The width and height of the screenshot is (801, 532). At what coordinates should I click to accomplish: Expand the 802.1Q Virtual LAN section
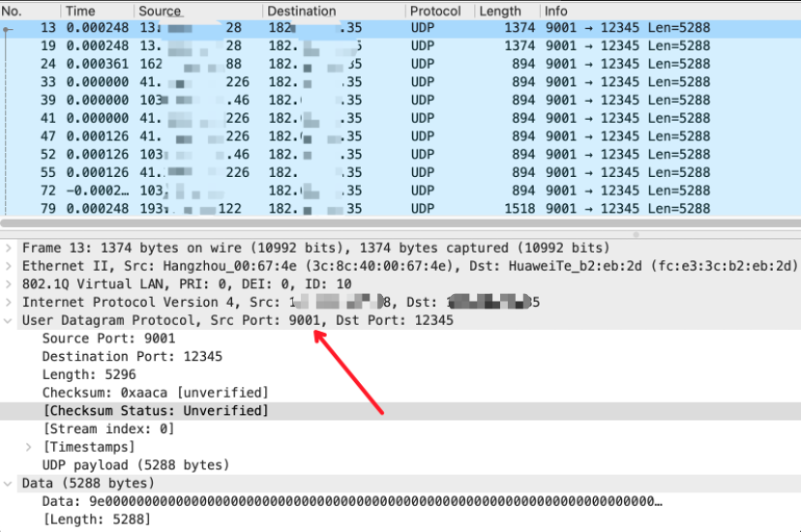click(9, 283)
